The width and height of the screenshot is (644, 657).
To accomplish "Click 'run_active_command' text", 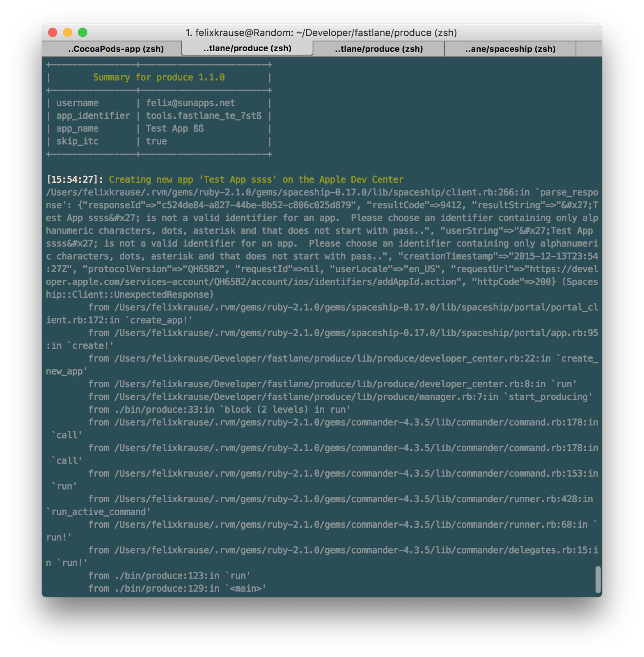I will tap(98, 512).
